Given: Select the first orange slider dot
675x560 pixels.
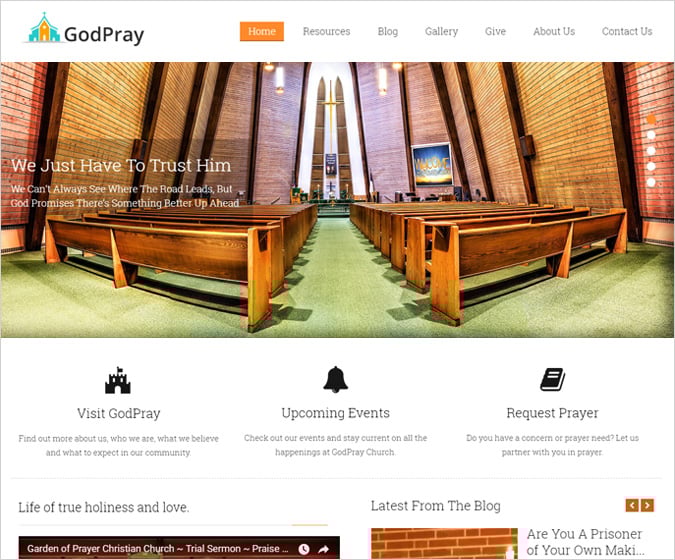Looking at the screenshot, I should click(x=651, y=119).
